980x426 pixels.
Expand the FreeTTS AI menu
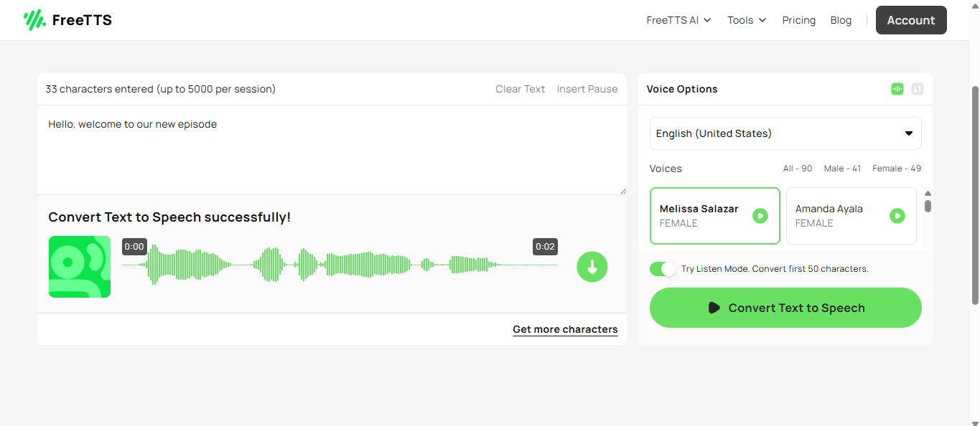(678, 20)
